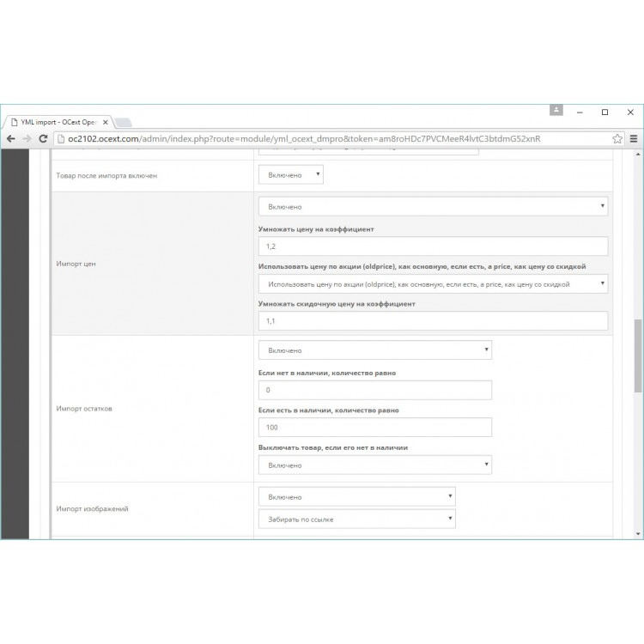Viewport: 644px width, 644px height.
Task: Click the vertical scrollbar thumb
Action: pyautogui.click(x=638, y=355)
